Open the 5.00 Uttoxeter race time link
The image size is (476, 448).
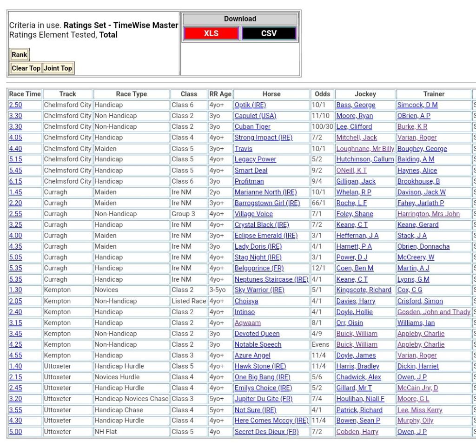(15, 432)
